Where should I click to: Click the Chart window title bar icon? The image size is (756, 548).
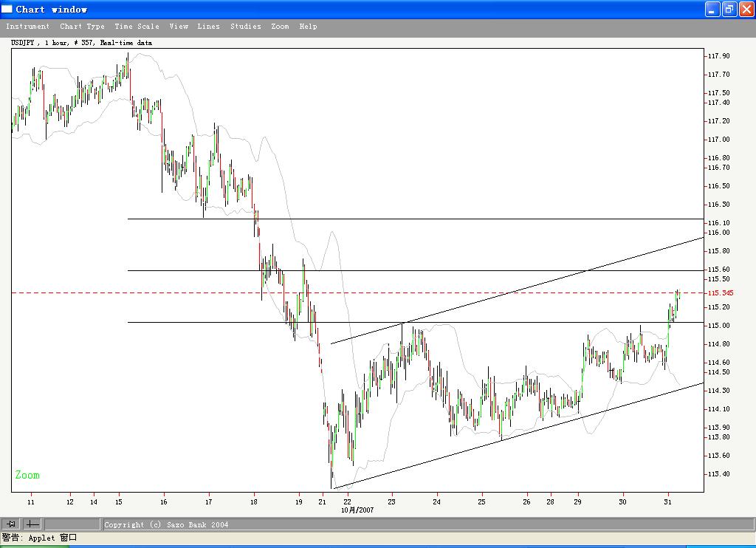7,9
